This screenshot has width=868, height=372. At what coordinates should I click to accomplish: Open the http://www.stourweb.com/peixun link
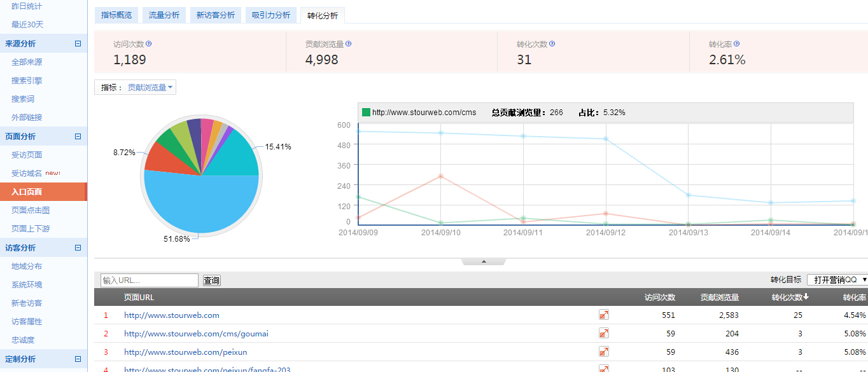coord(185,352)
